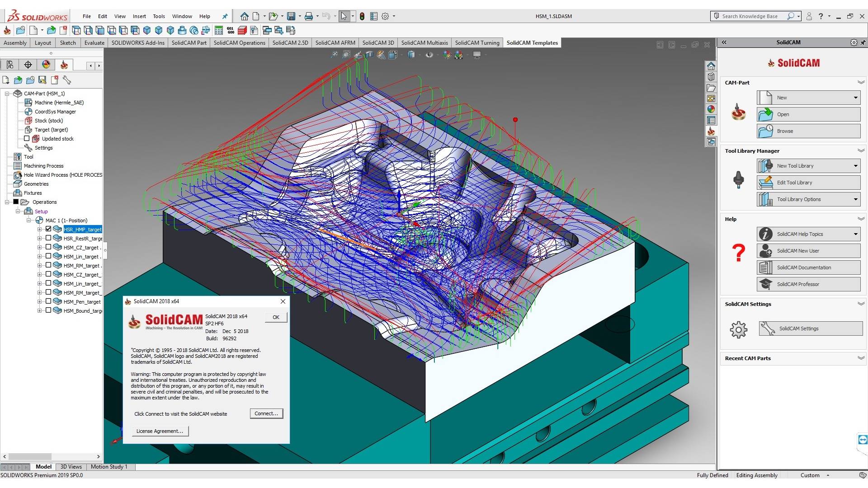Click the Save icon in top toolbar

(x=291, y=16)
